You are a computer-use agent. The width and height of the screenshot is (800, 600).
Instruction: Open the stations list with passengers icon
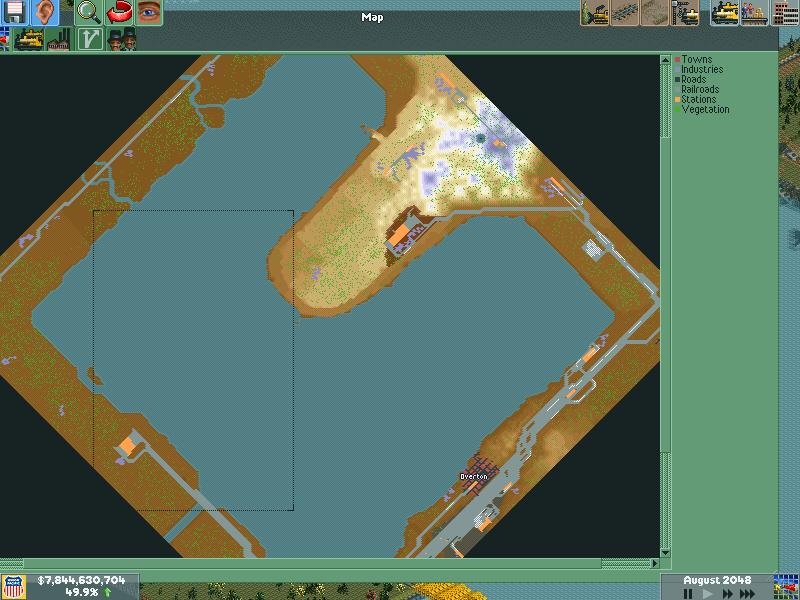[x=755, y=12]
